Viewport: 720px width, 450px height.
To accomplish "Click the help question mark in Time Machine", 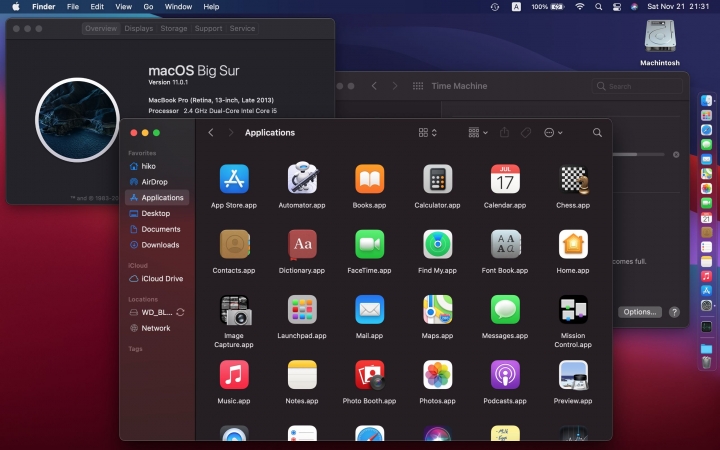I will [x=674, y=312].
